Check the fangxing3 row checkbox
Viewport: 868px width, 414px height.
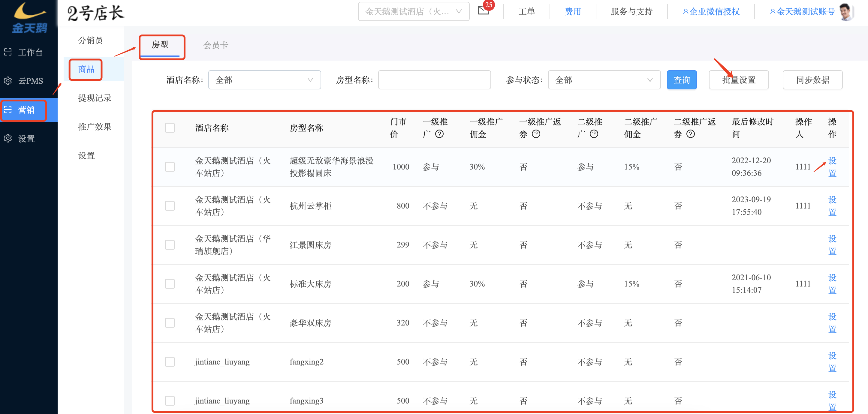pyautogui.click(x=170, y=401)
